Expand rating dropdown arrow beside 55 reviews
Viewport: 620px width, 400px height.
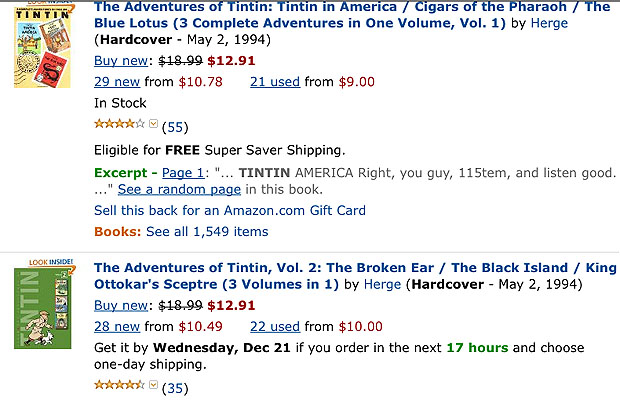(x=153, y=126)
